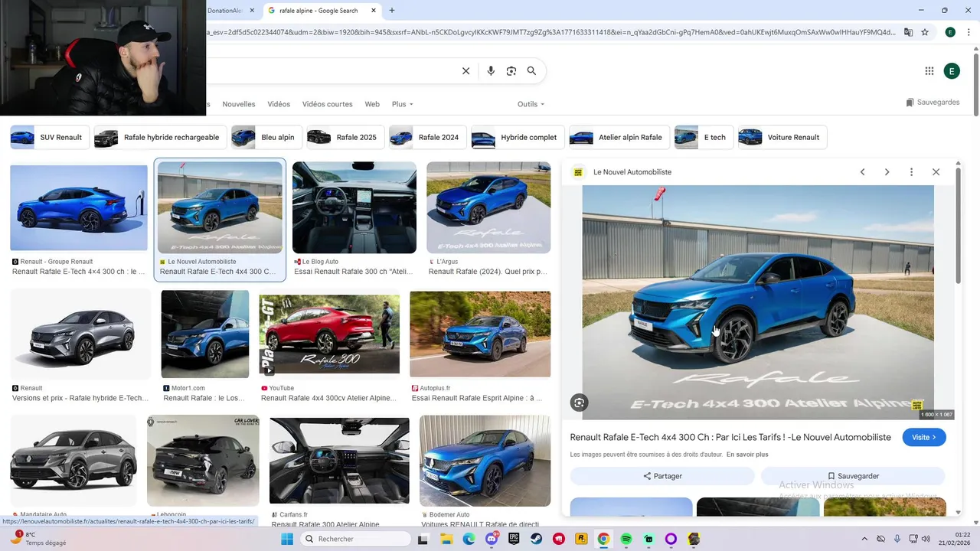Open the Motor1.com Rafale thumbnail
This screenshot has height=551, width=980.
(205, 334)
